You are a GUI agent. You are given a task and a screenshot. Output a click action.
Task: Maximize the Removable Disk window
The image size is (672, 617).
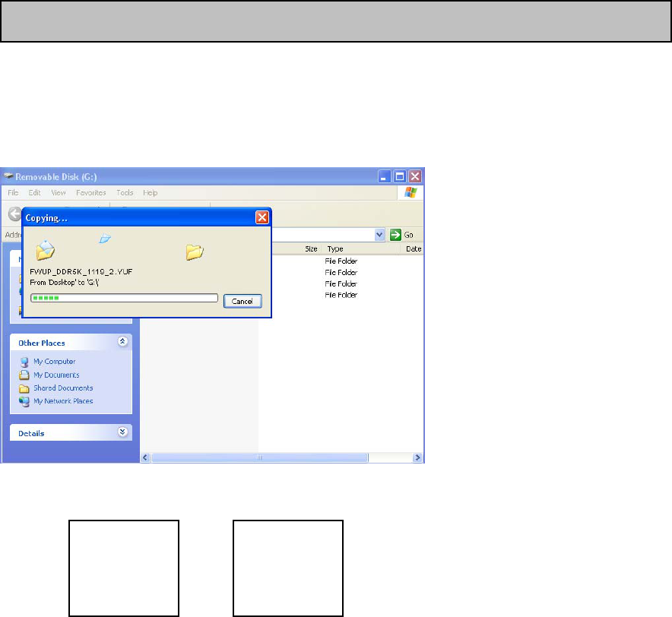coord(400,176)
